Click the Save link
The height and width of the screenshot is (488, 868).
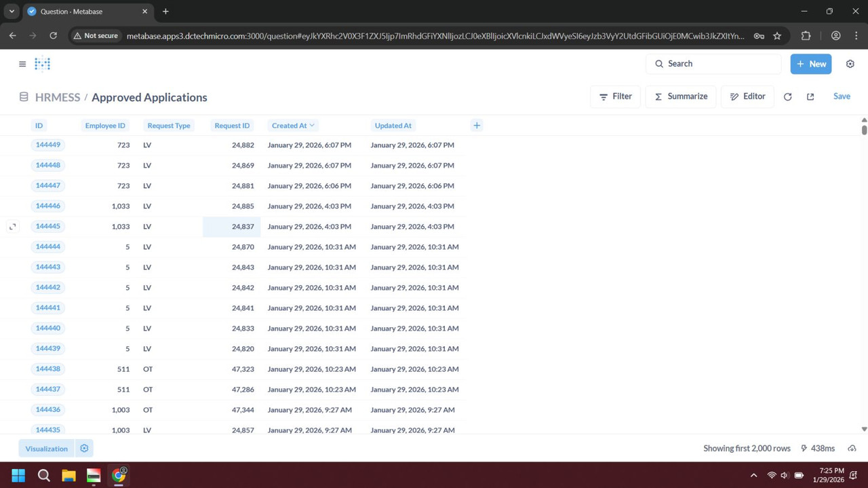point(842,96)
